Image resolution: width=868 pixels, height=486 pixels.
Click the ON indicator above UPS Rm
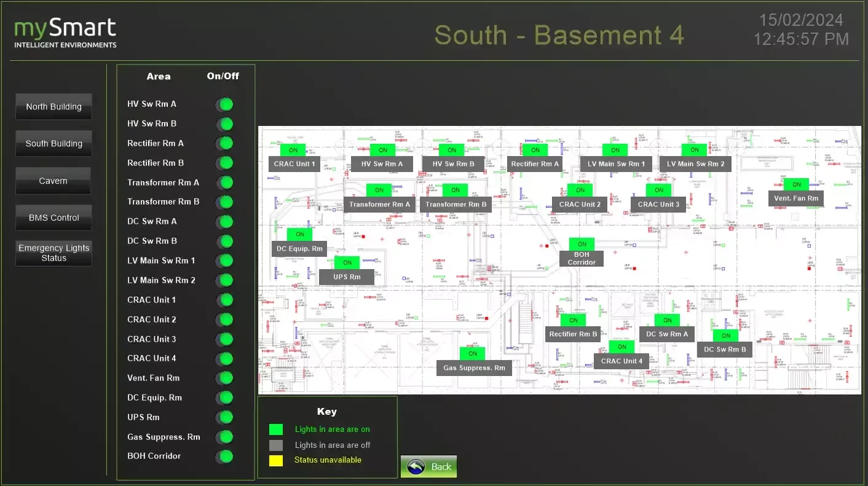pos(347,262)
